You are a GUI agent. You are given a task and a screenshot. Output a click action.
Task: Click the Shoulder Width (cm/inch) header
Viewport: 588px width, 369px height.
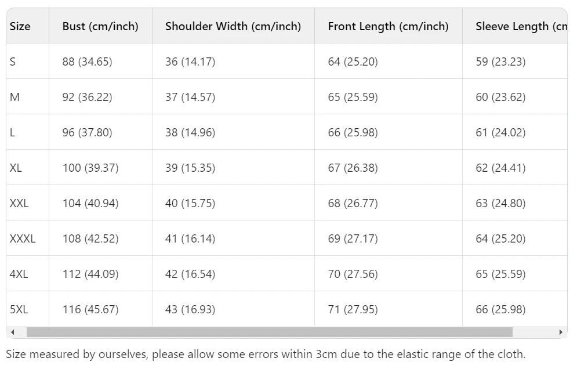233,26
